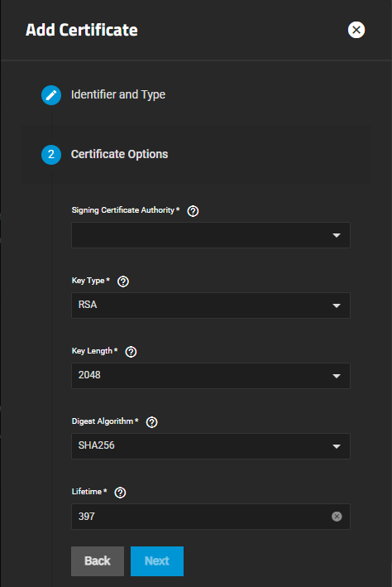This screenshot has width=392, height=587.
Task: Click the Add Certificate title
Action: 82,30
